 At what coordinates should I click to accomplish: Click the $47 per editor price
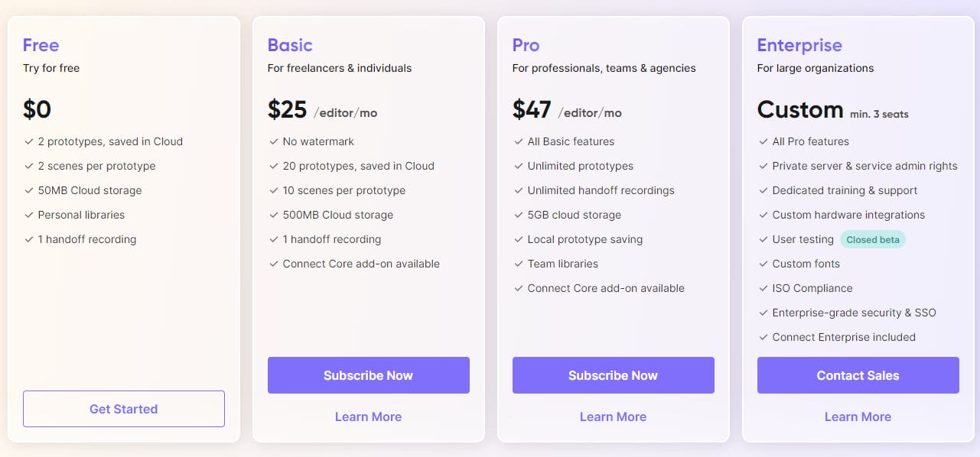coord(567,110)
